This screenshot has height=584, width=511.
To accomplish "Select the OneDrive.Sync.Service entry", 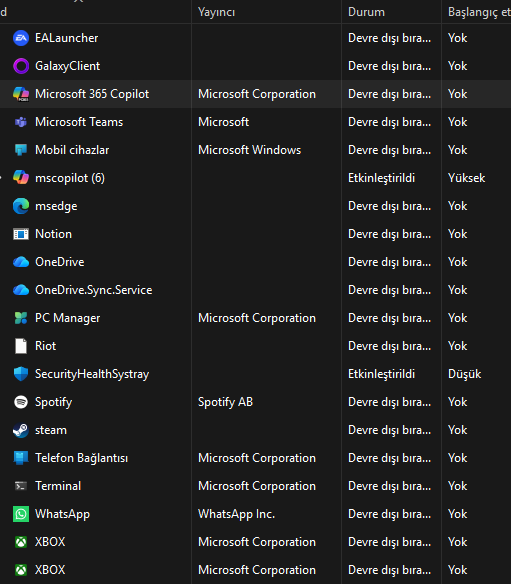I will [93, 290].
